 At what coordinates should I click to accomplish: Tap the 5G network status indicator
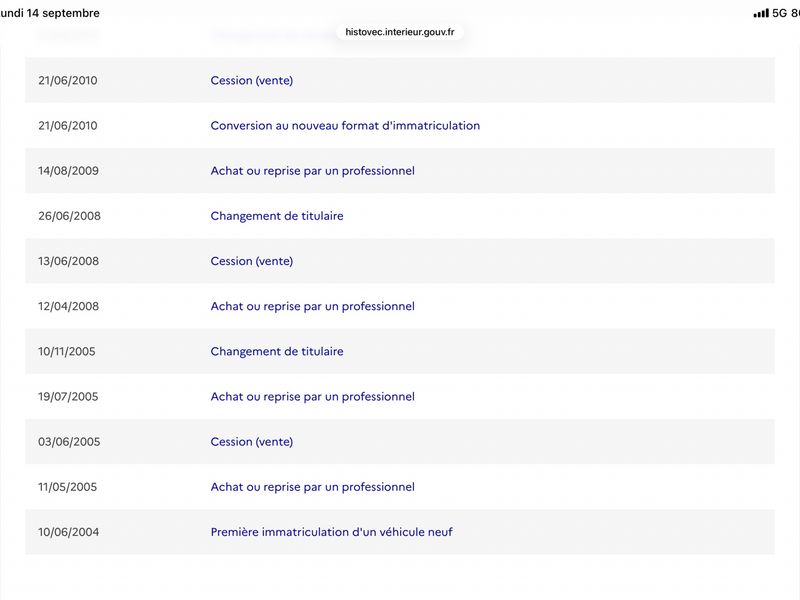779,13
